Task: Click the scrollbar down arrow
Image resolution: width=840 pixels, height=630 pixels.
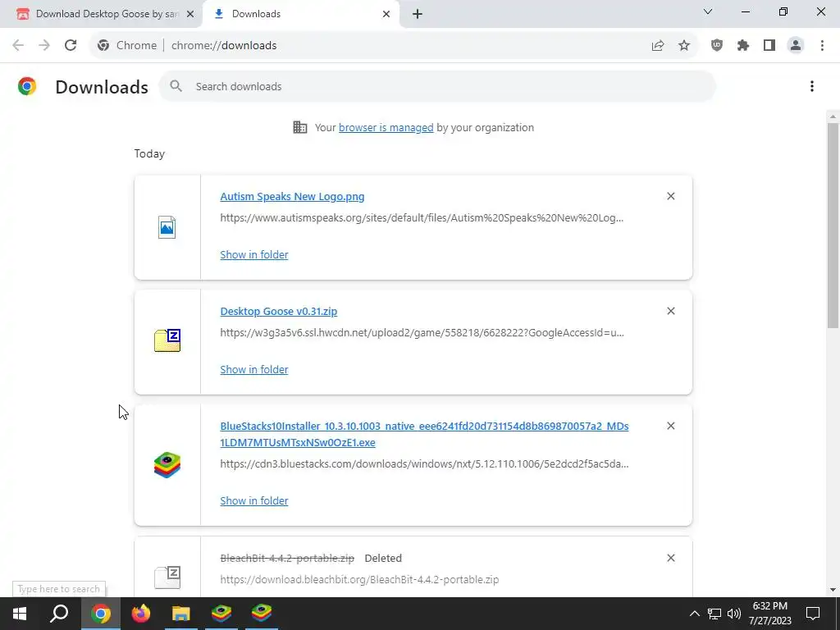Action: click(x=833, y=590)
